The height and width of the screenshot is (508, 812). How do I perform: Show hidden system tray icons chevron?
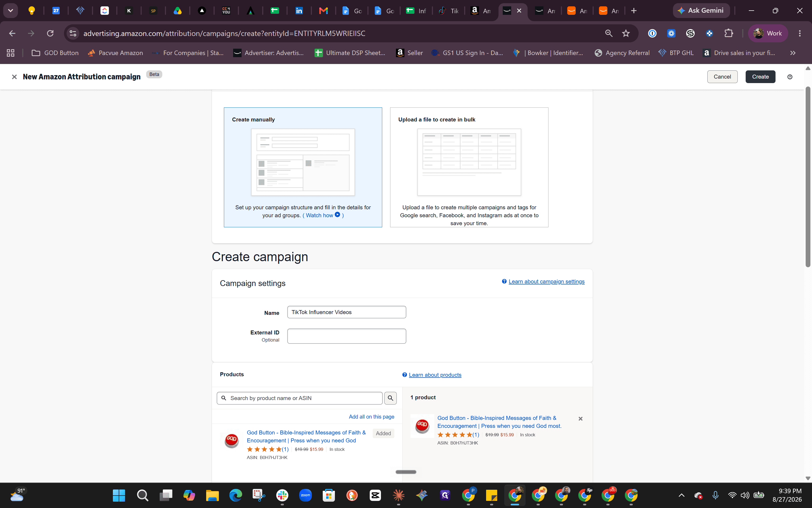click(x=681, y=495)
